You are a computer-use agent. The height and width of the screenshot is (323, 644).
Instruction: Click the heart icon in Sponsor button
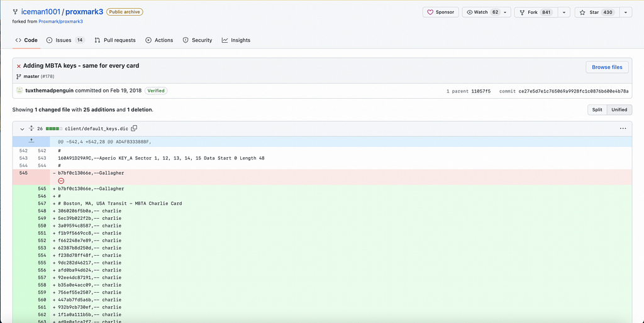(430, 13)
